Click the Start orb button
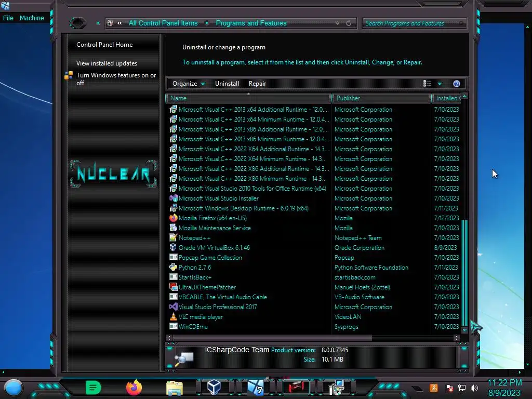This screenshot has height=399, width=532. click(x=13, y=388)
